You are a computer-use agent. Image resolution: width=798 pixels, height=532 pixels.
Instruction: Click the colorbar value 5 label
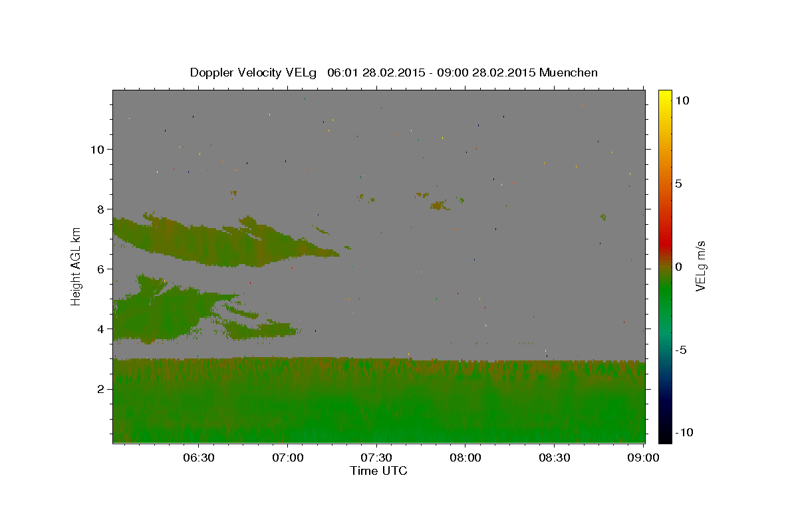point(678,184)
